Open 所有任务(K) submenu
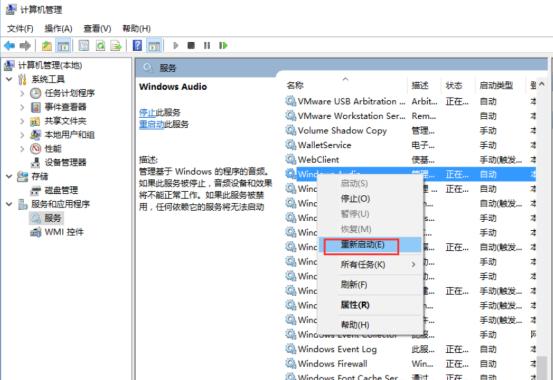553x380 pixels. [x=370, y=264]
